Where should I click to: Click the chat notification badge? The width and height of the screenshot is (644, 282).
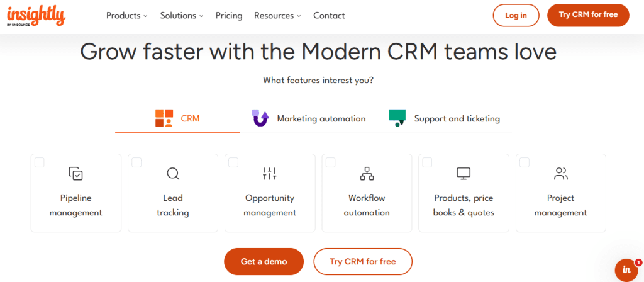click(638, 262)
